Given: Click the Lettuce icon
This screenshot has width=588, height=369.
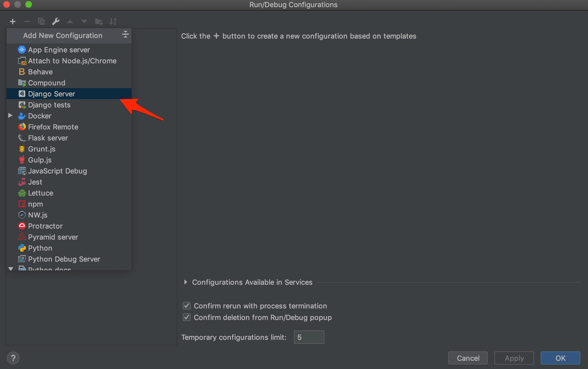Looking at the screenshot, I should (x=22, y=193).
